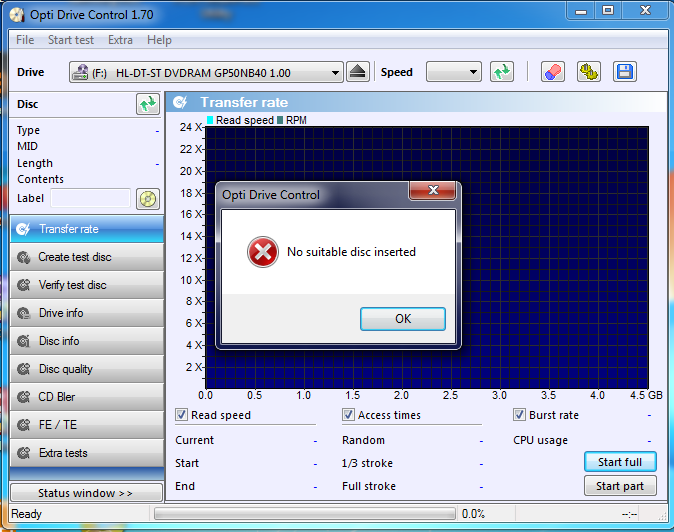This screenshot has height=532, width=674.
Task: Toggle the Read speed checkbox
Action: click(x=181, y=415)
